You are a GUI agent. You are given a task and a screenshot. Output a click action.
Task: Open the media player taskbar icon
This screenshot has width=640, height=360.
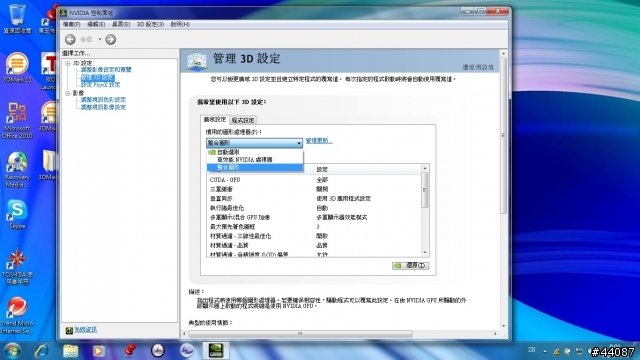98,351
